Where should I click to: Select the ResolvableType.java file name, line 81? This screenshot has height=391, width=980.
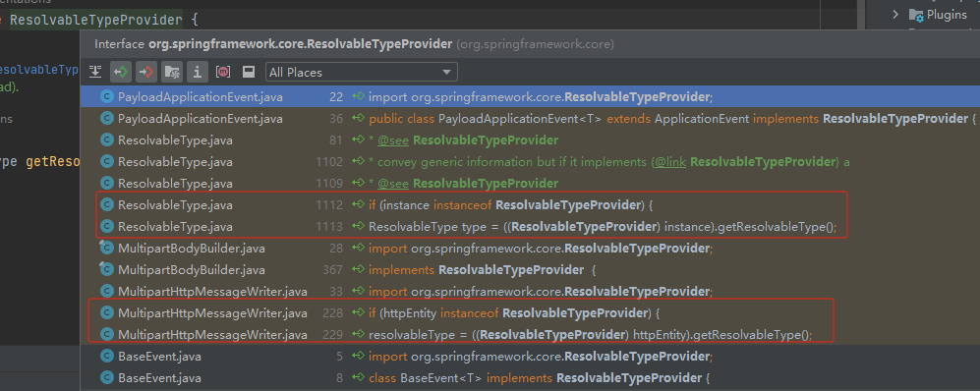pyautogui.click(x=175, y=140)
